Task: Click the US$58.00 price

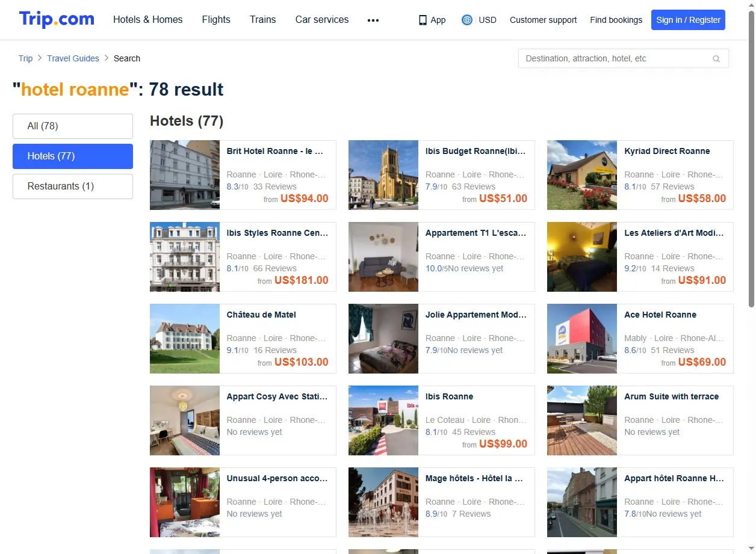Action: pos(702,199)
